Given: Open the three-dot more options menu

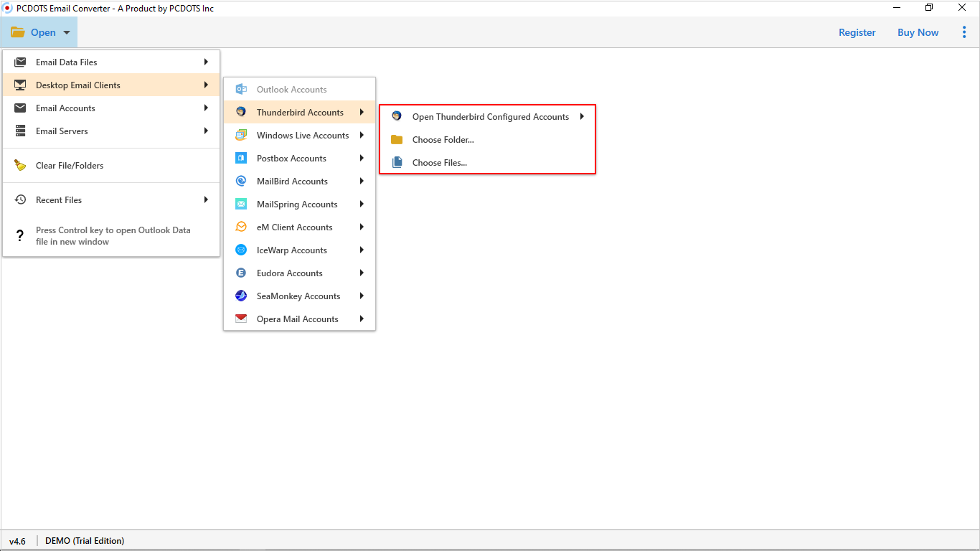Looking at the screenshot, I should coord(964,32).
